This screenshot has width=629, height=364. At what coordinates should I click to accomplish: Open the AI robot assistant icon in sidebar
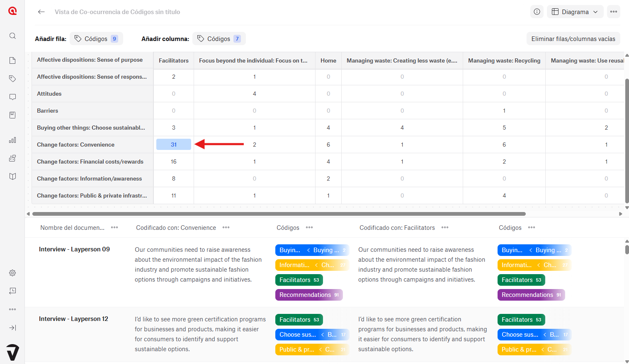[12, 158]
